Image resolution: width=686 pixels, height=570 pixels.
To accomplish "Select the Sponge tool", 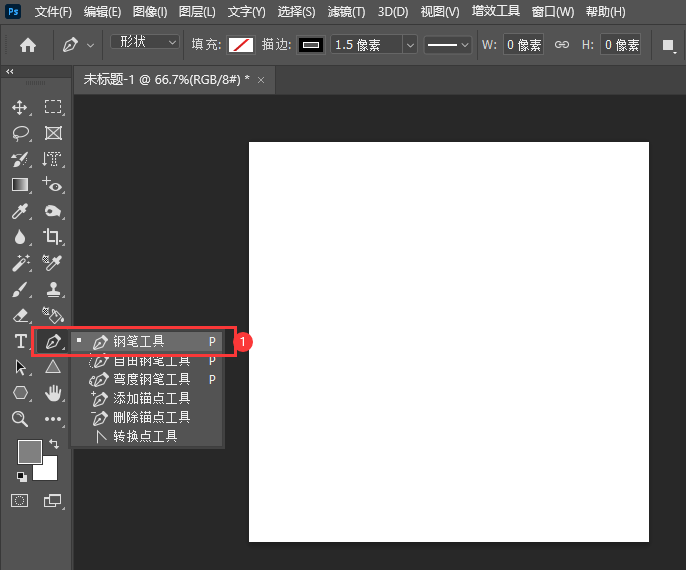I will click(53, 211).
